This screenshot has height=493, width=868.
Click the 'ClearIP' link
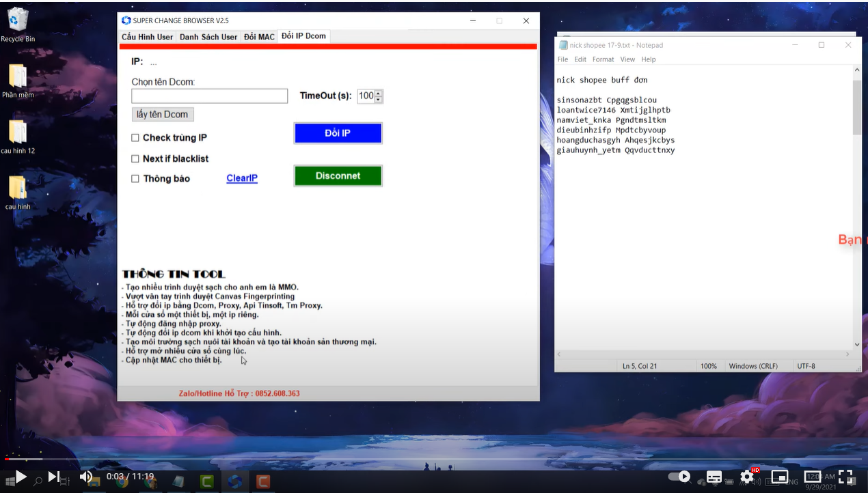point(242,179)
